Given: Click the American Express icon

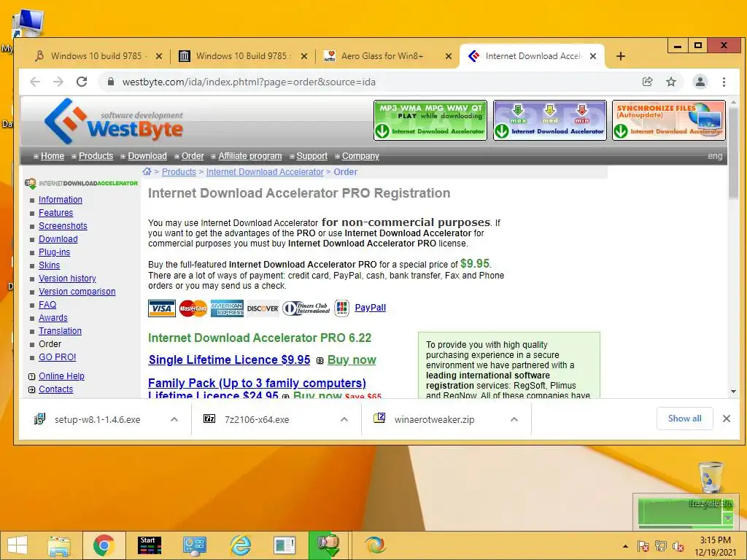Looking at the screenshot, I should [227, 308].
